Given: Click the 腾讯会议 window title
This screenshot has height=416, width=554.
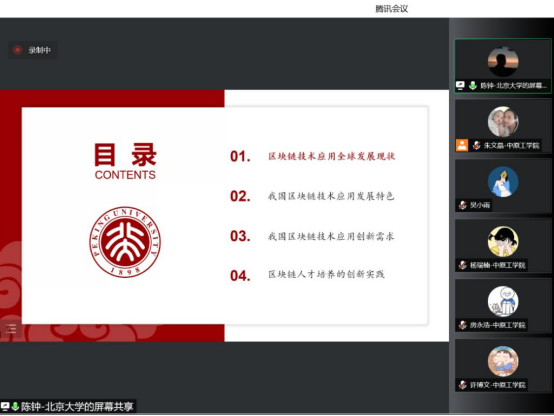Looking at the screenshot, I should click(391, 8).
